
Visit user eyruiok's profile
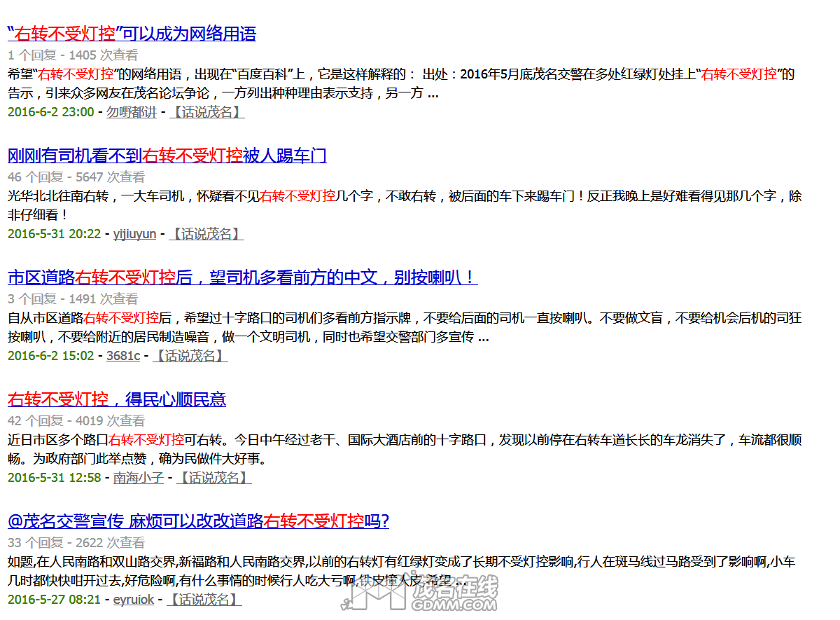(132, 599)
